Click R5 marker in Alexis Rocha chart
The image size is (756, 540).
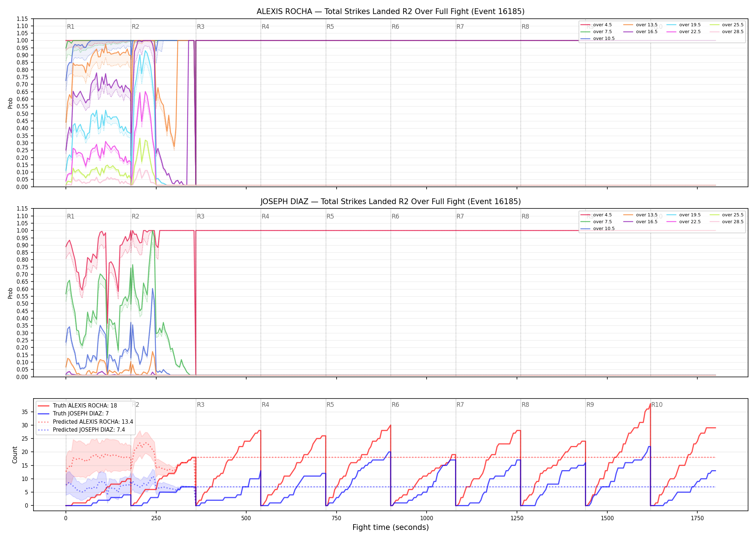pyautogui.click(x=330, y=27)
